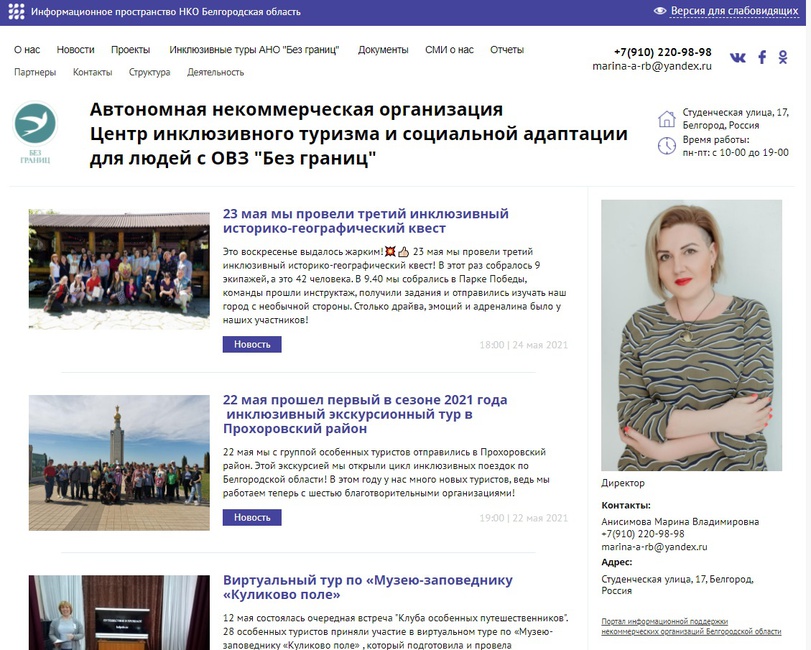Open the Новости menu item
Screen dimensions: 811x650
click(76, 50)
